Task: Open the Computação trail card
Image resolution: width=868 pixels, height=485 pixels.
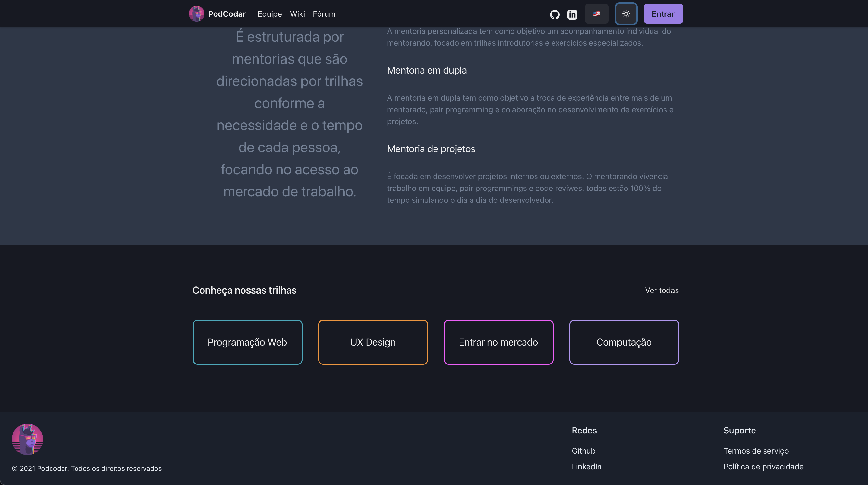Action: (624, 342)
